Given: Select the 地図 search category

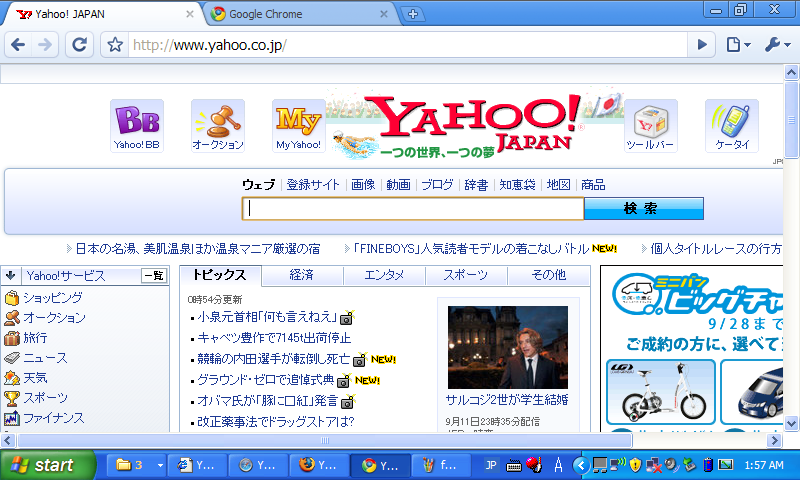Looking at the screenshot, I should [x=558, y=185].
